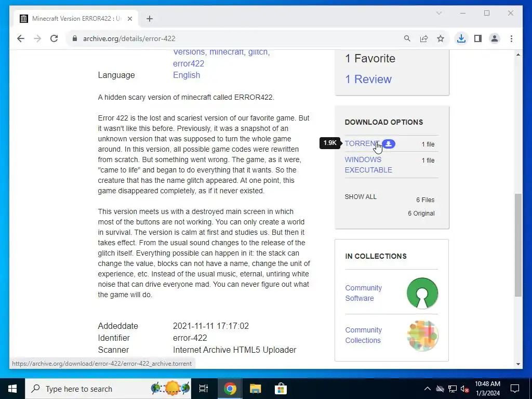The width and height of the screenshot is (532, 399).
Task: Open Chrome three-dot menu
Action: coord(511,38)
